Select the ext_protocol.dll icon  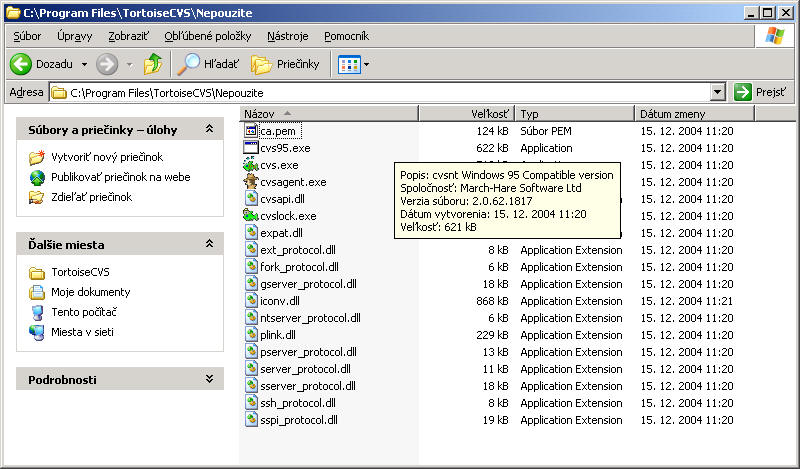pos(251,250)
